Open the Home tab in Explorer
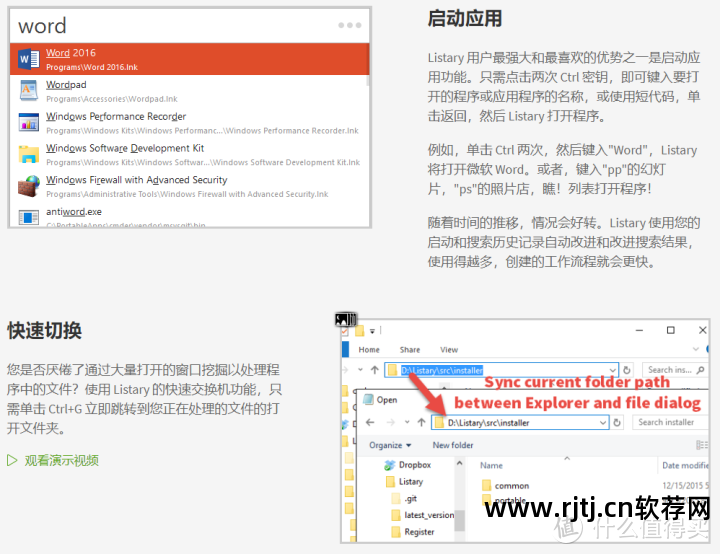The width and height of the screenshot is (720, 554). click(369, 350)
